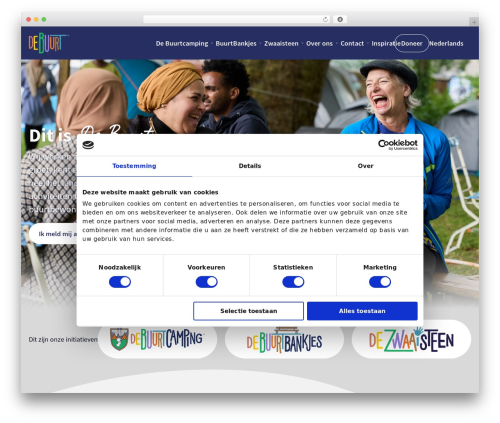Turn off the Marketing cookie switch
The image size is (500, 423).
380,282
